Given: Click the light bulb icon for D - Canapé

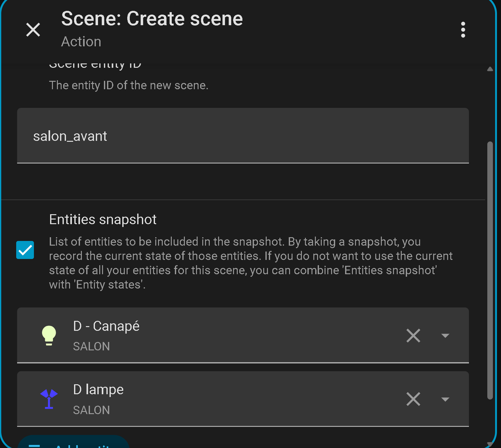Looking at the screenshot, I should (49, 335).
